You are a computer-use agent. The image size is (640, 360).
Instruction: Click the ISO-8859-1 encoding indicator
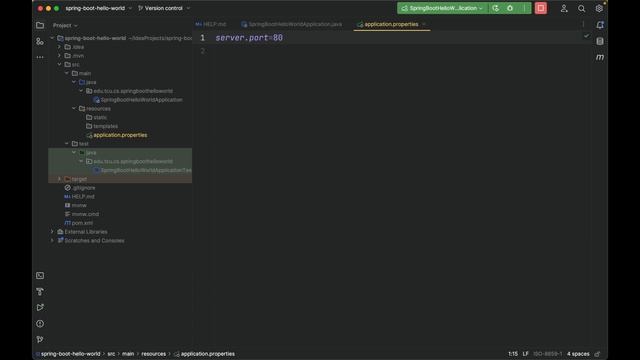coord(547,354)
